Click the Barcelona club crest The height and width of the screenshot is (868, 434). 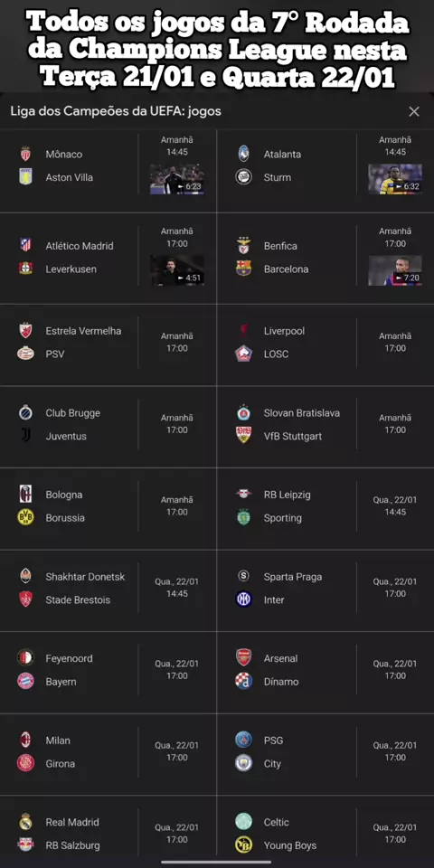(x=243, y=269)
